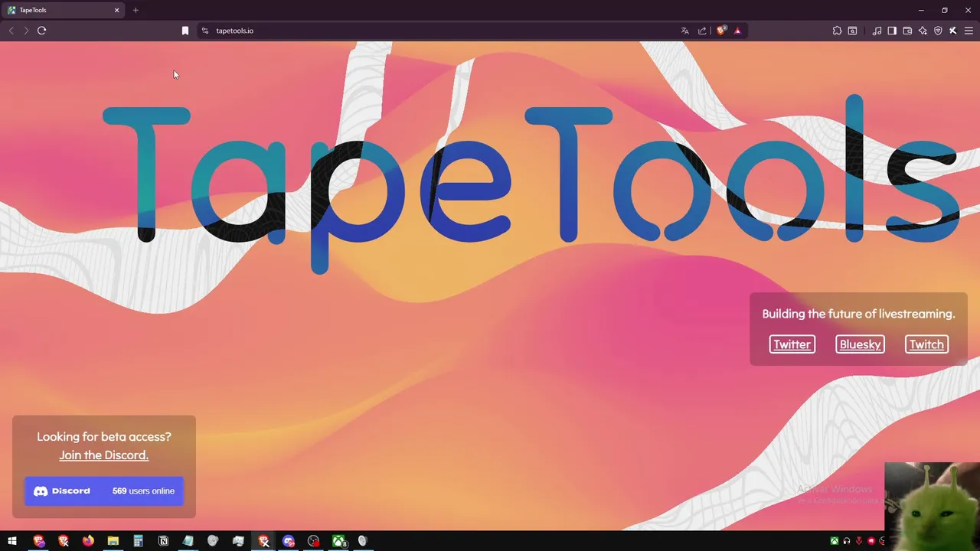980x551 pixels.
Task: Open the headphones tray icon
Action: pyautogui.click(x=847, y=541)
